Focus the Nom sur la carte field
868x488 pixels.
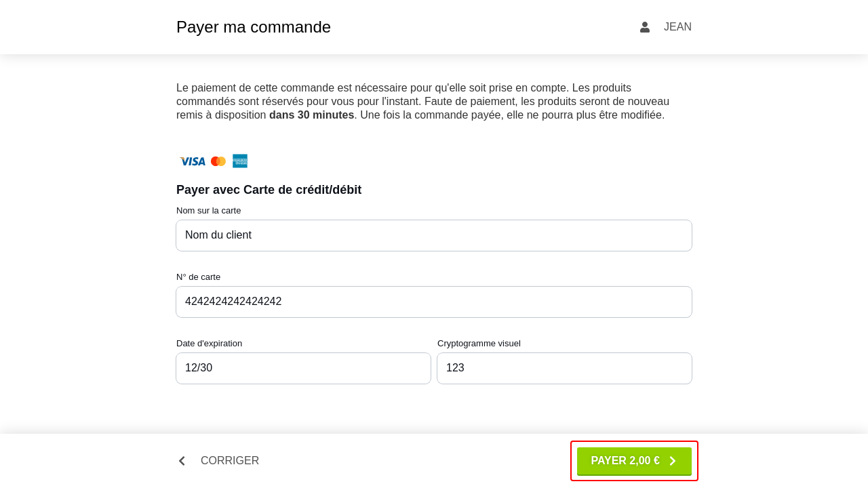tap(434, 235)
